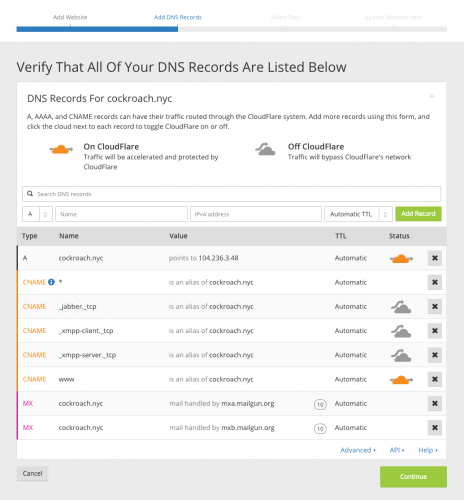464x500 pixels.
Task: Click the info icon beside wildcard CNAME
Action: [51, 282]
